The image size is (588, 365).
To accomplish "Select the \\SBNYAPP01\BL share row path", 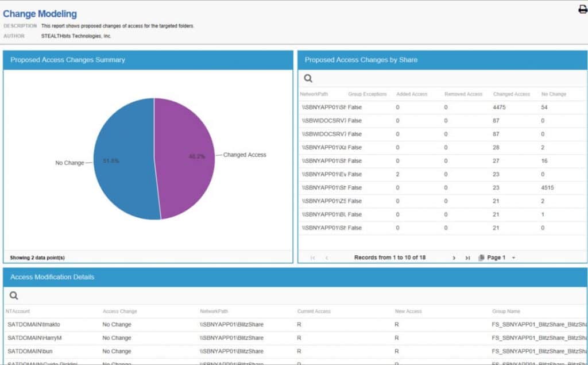I will 324,214.
